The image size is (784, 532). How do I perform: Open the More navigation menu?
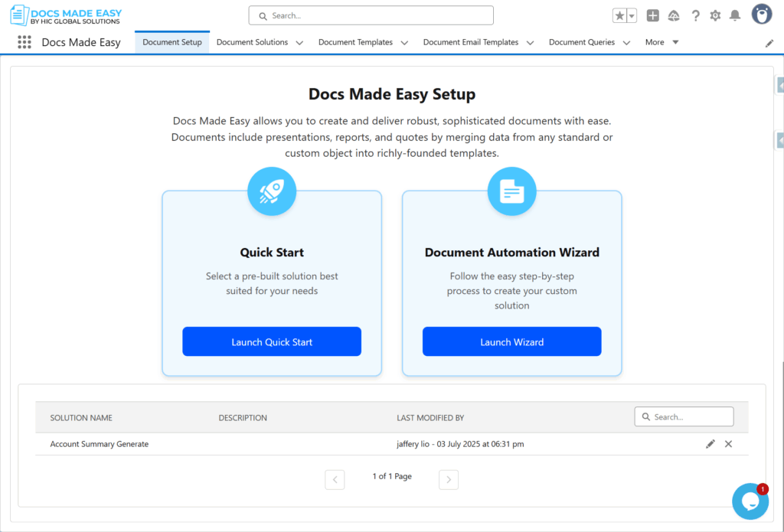click(x=661, y=43)
